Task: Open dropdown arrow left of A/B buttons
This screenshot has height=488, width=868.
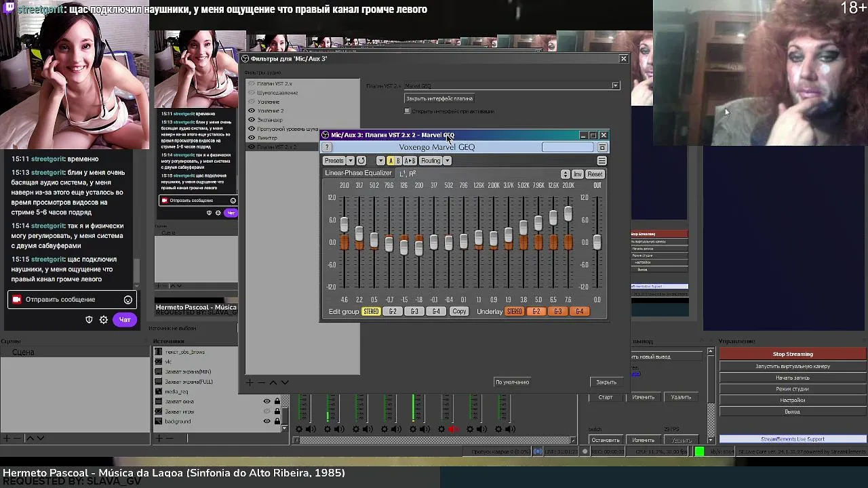Action: click(x=380, y=161)
